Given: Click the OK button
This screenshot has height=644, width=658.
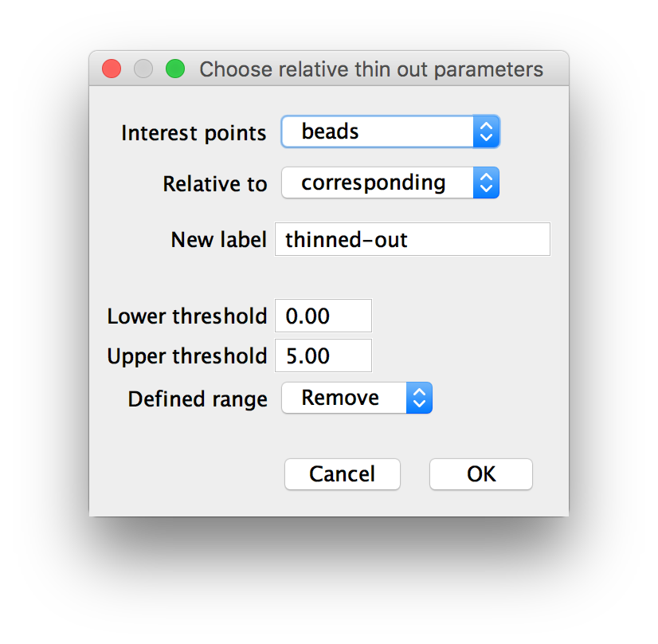Looking at the screenshot, I should [481, 474].
